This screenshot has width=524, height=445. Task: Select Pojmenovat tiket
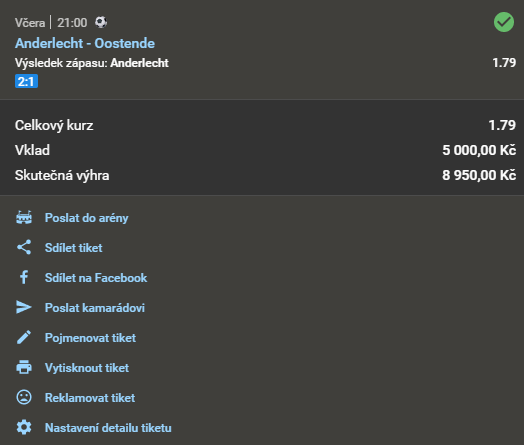click(90, 338)
